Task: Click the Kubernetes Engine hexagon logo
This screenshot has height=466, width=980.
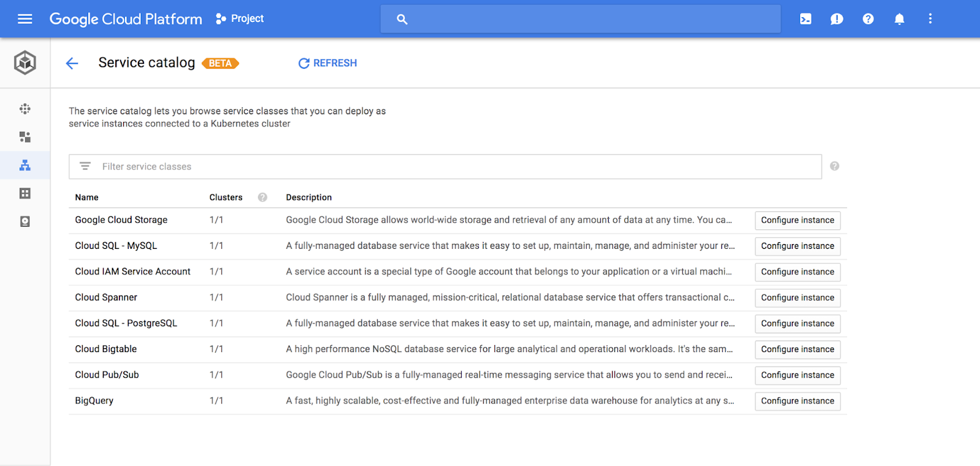Action: tap(25, 63)
